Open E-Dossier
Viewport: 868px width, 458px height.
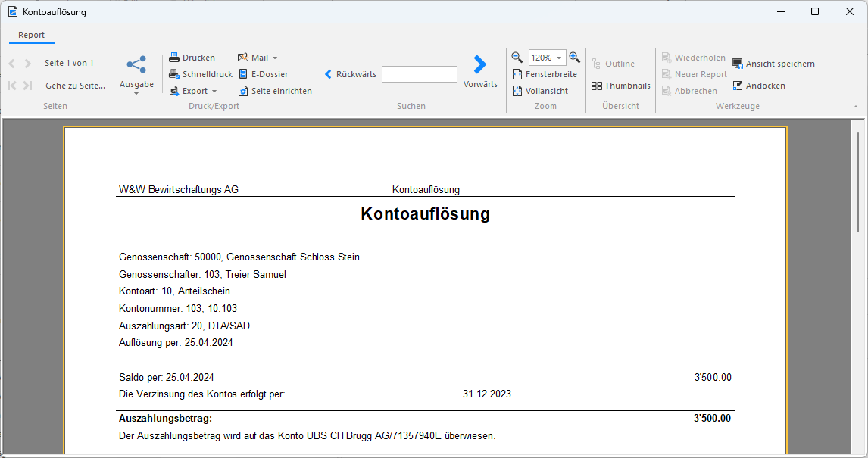263,74
